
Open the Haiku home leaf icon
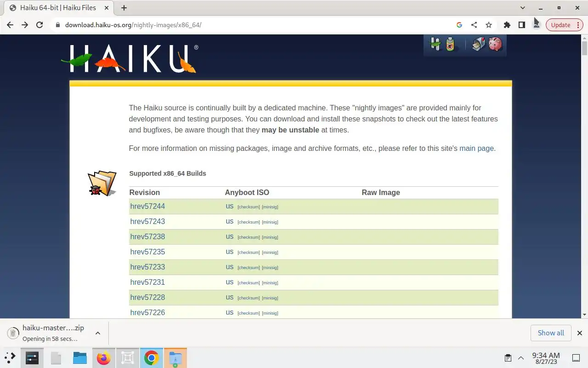pos(435,44)
